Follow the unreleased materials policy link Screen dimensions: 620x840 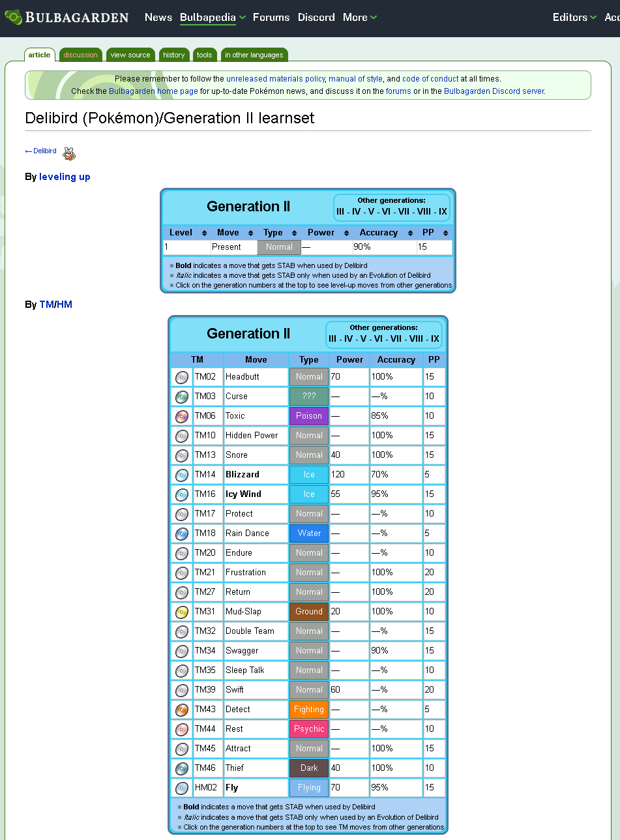tap(275, 79)
